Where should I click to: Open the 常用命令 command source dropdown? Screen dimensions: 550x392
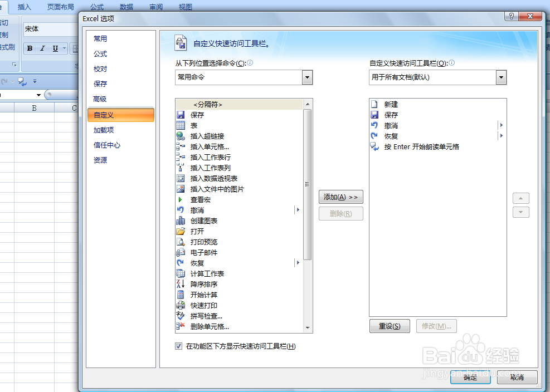tap(307, 77)
